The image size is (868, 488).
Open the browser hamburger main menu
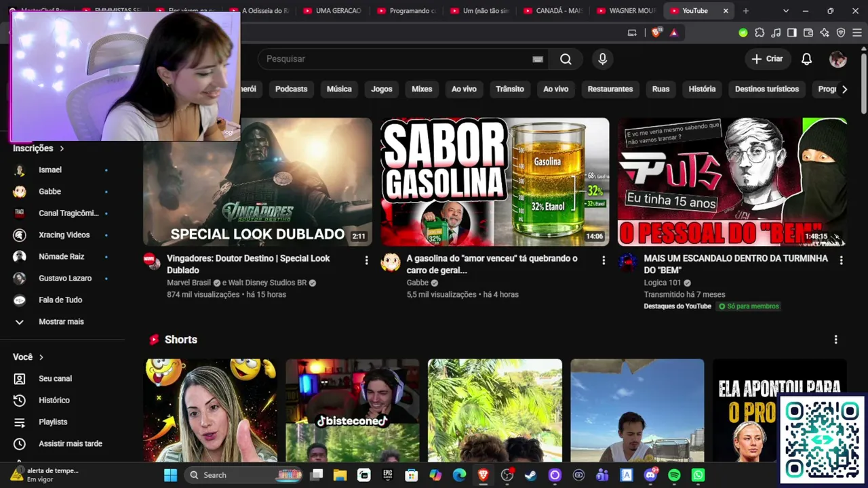click(x=856, y=33)
